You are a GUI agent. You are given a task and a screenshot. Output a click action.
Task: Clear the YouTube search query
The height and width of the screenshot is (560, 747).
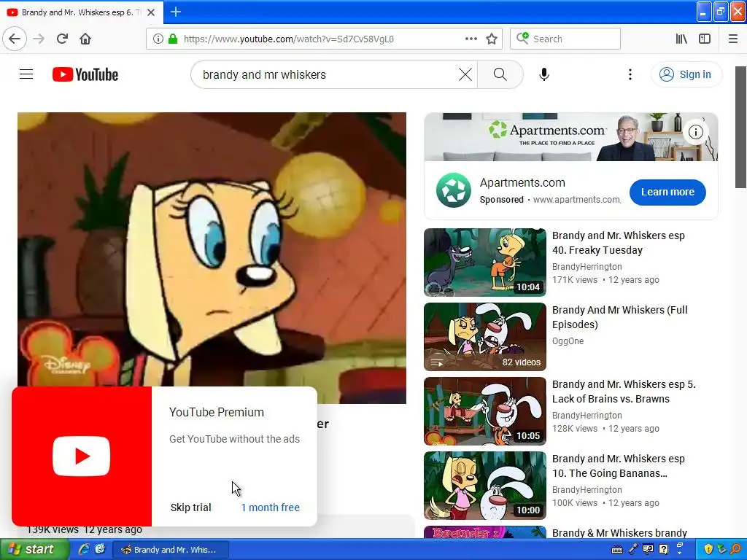pos(465,74)
